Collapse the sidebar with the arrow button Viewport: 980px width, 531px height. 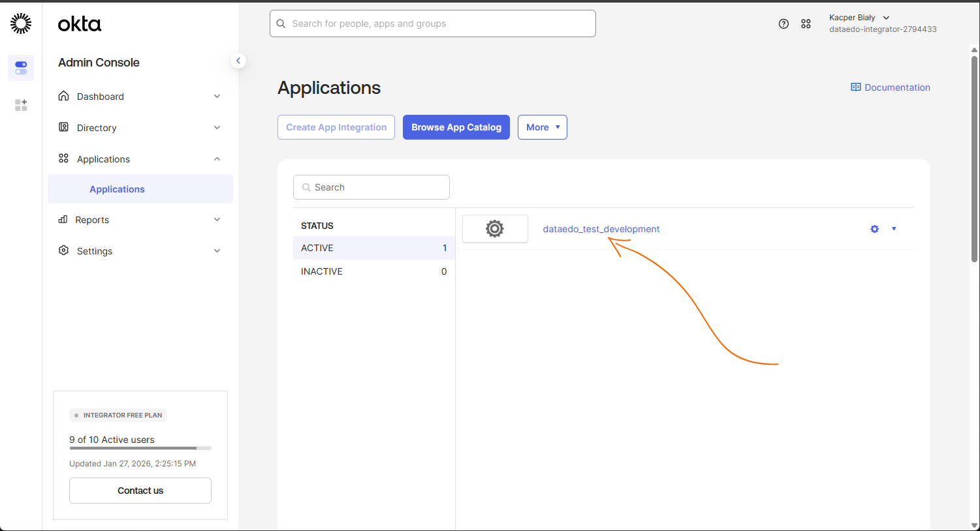[x=238, y=61]
